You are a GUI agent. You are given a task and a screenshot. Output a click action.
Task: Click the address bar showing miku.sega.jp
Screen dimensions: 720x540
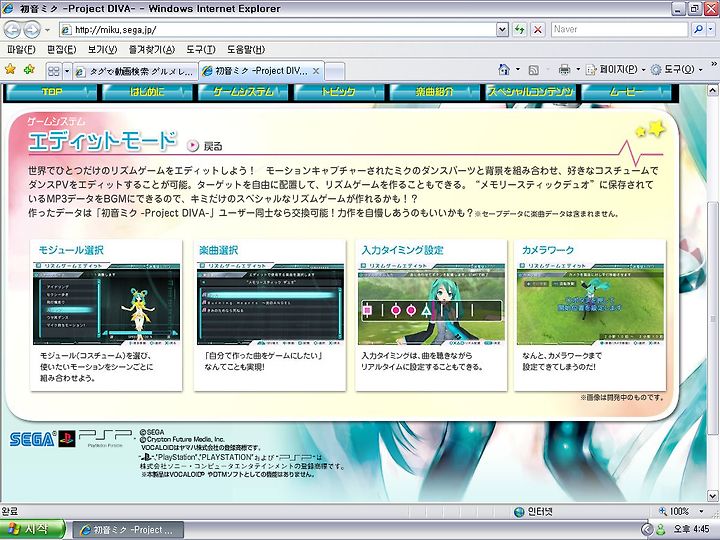[277, 30]
